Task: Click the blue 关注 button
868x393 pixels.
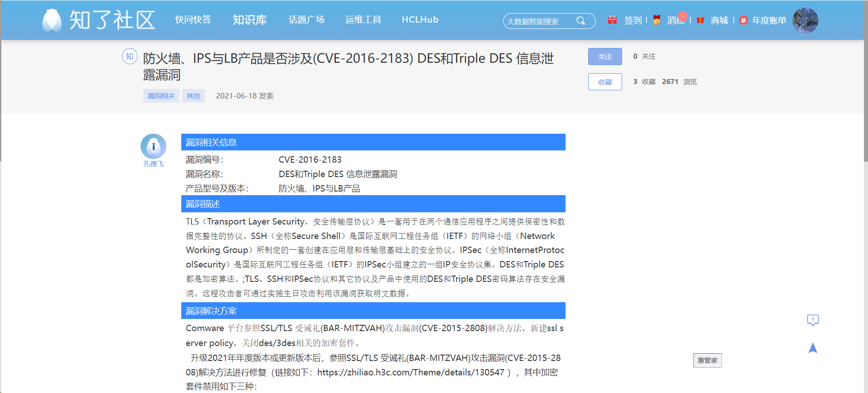Action: pyautogui.click(x=605, y=56)
